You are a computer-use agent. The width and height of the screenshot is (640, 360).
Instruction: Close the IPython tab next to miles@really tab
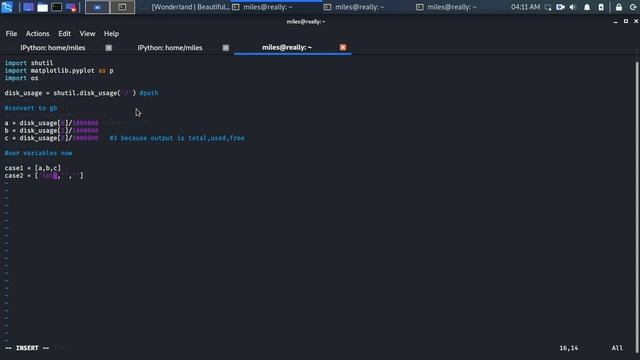pos(226,48)
